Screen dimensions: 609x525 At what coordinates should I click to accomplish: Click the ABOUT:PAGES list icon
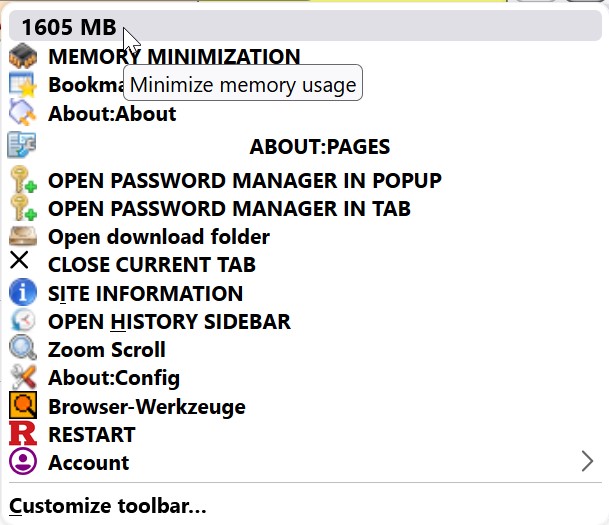22,146
